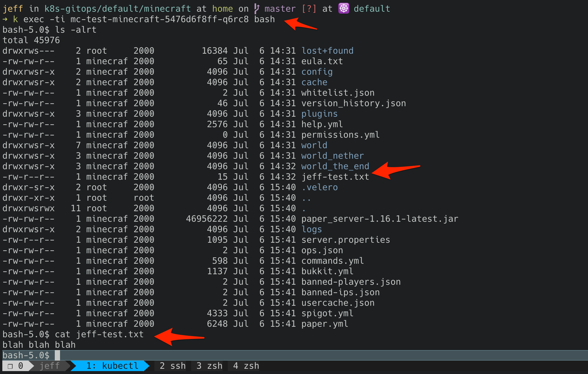This screenshot has width=588, height=374.
Task: Click the git branch icon in the prompt
Action: coord(257,8)
